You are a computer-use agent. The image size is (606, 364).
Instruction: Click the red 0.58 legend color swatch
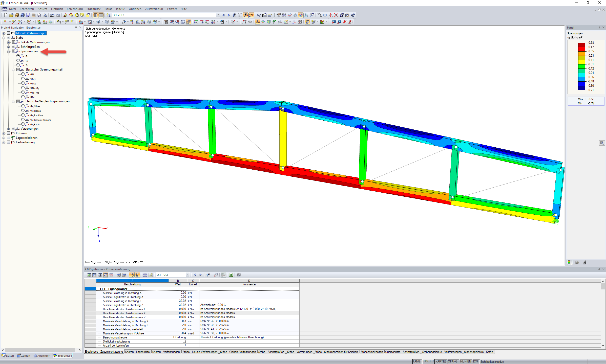pos(581,45)
